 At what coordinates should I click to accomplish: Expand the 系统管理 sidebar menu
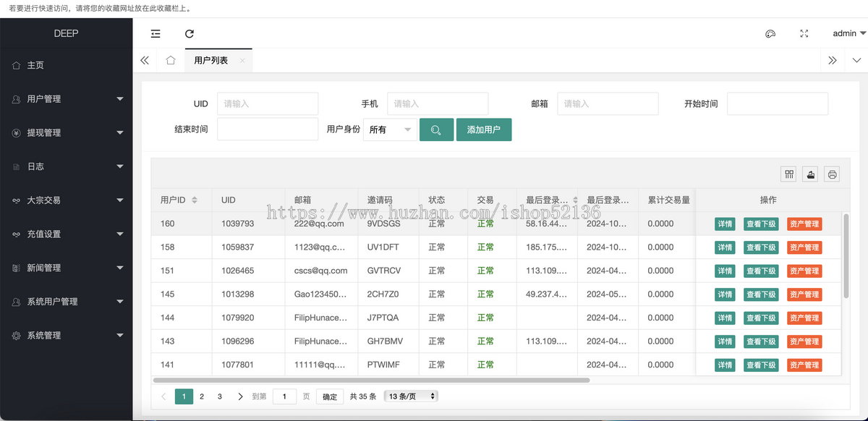67,336
